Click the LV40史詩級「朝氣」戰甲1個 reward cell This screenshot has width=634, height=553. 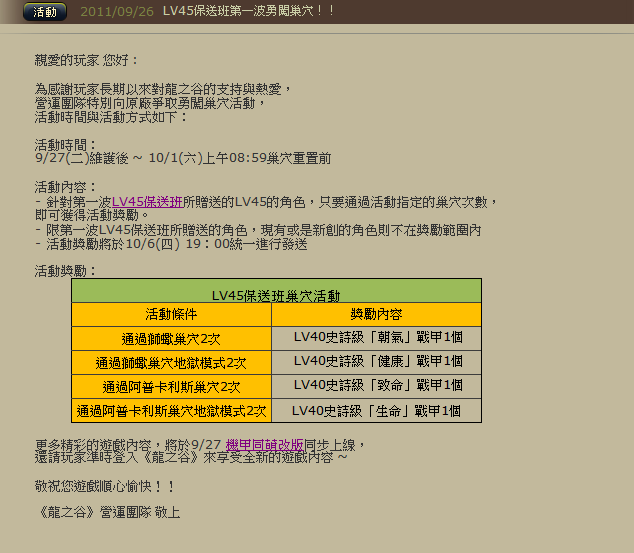pos(377,338)
